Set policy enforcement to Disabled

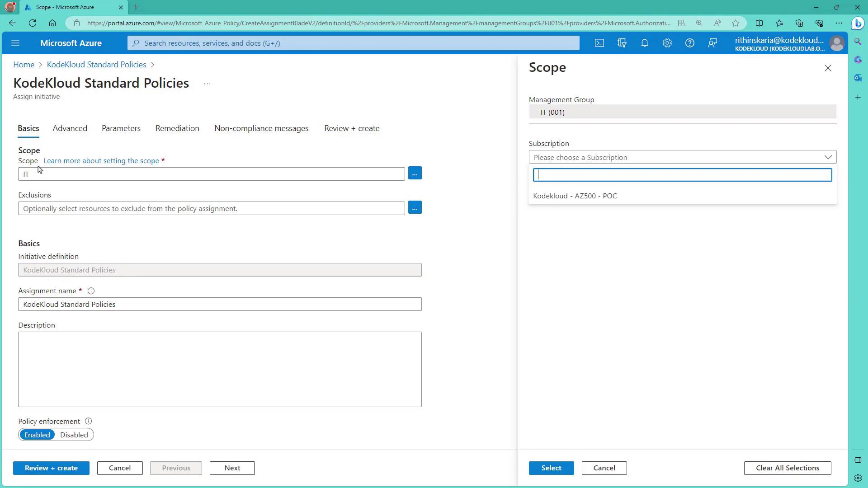pos(74,435)
